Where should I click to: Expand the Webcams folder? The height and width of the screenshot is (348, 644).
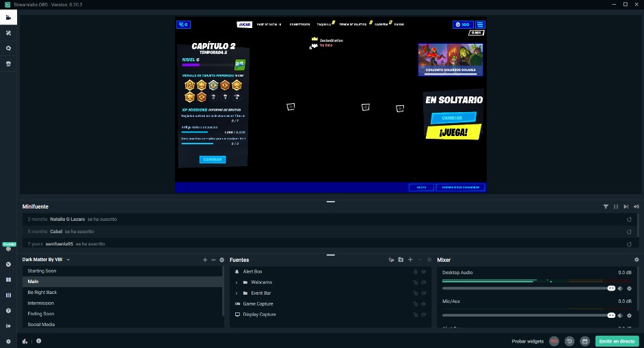tap(237, 282)
